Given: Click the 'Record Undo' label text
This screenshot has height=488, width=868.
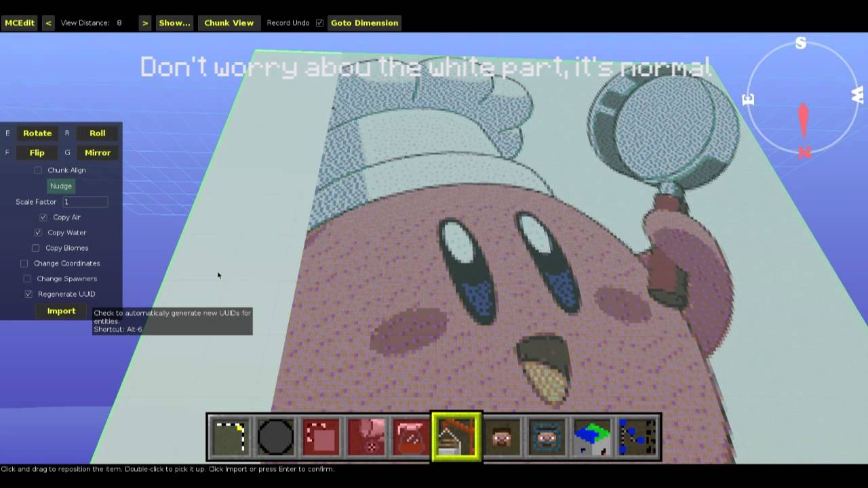Looking at the screenshot, I should pyautogui.click(x=288, y=23).
